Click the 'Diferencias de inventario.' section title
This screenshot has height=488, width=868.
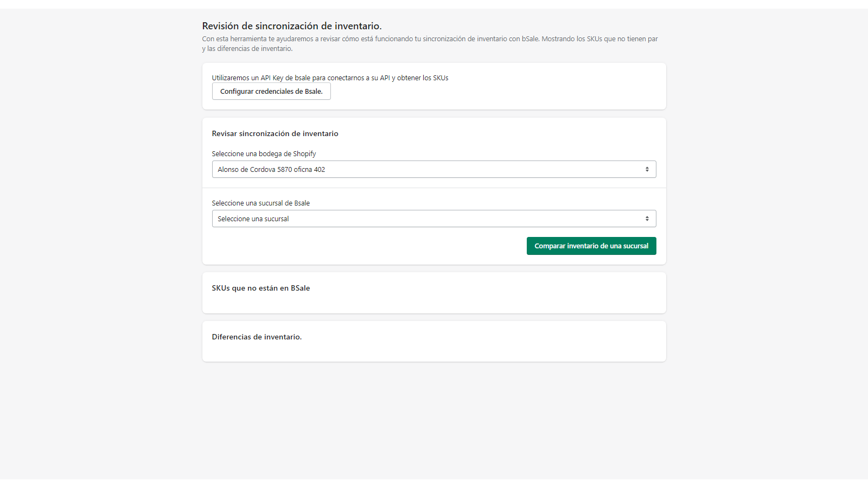257,336
